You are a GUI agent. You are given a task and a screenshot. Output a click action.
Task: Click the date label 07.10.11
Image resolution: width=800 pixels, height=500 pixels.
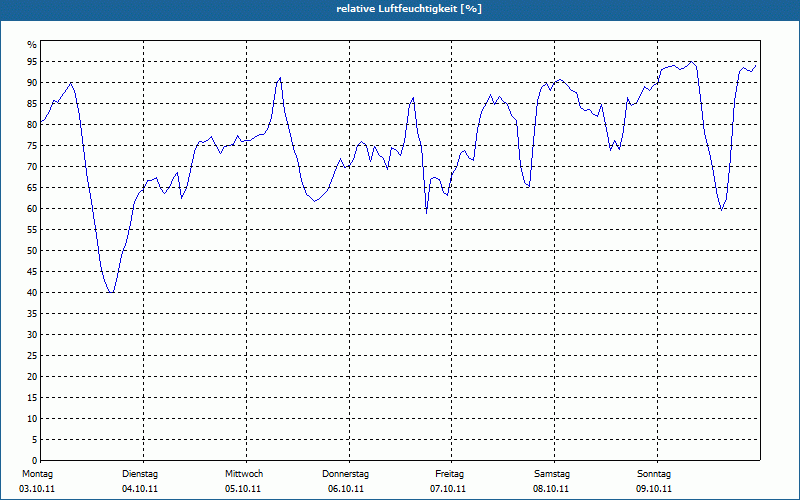point(448,489)
